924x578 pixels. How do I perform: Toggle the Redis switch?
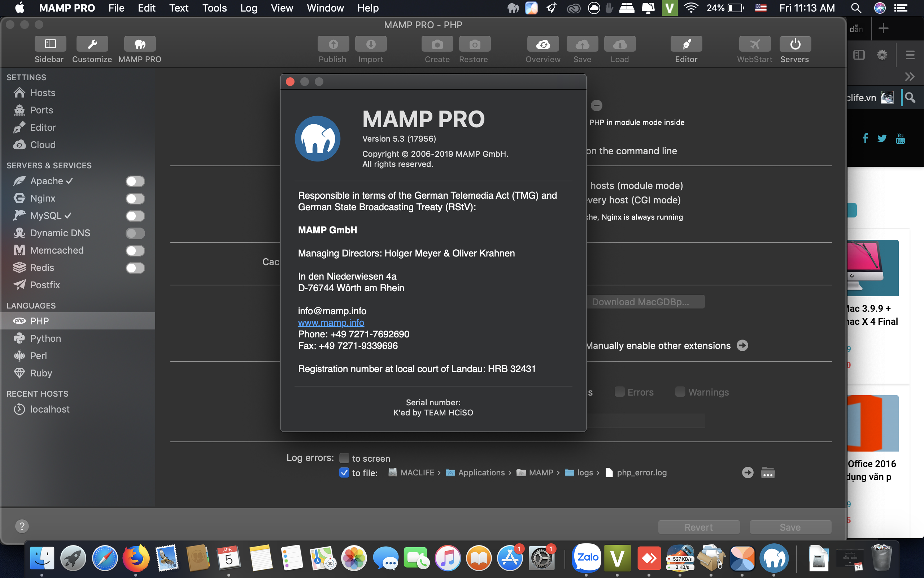[135, 268]
